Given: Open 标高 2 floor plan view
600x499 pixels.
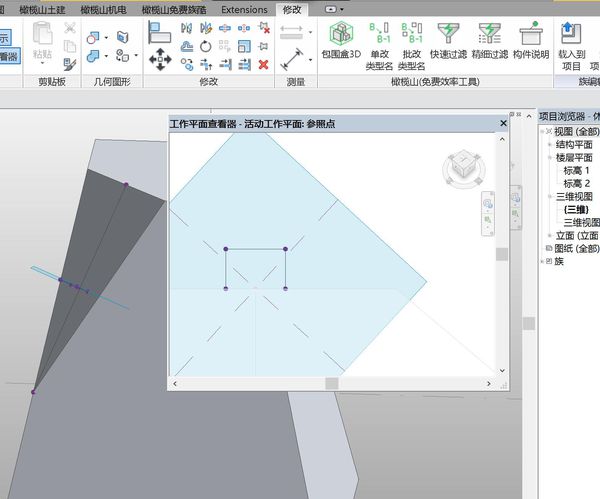Looking at the screenshot, I should [576, 183].
